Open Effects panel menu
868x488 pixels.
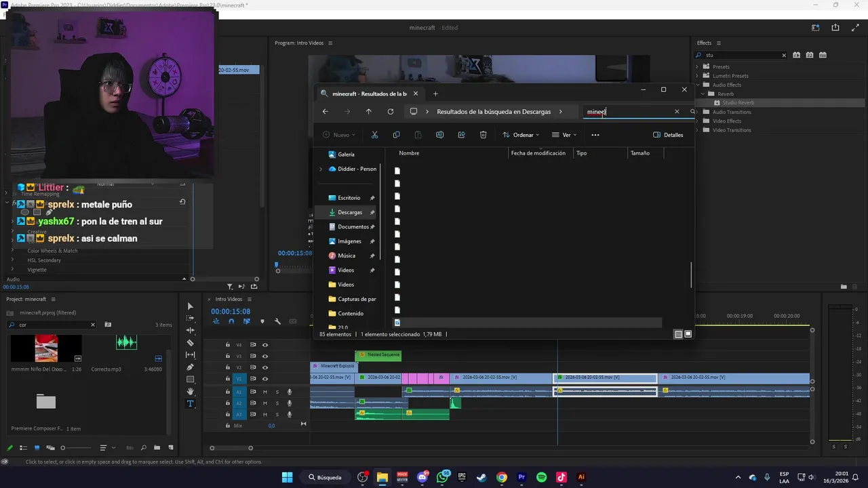[719, 43]
